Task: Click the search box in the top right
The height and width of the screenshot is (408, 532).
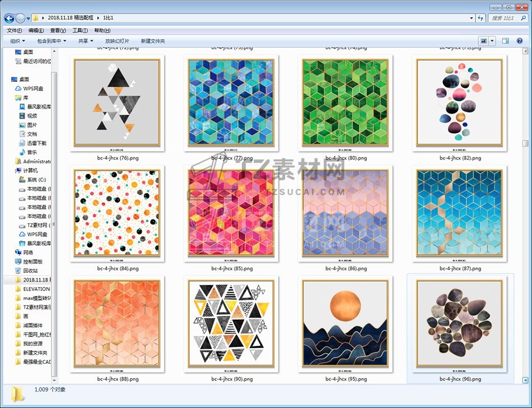Action: pyautogui.click(x=506, y=18)
